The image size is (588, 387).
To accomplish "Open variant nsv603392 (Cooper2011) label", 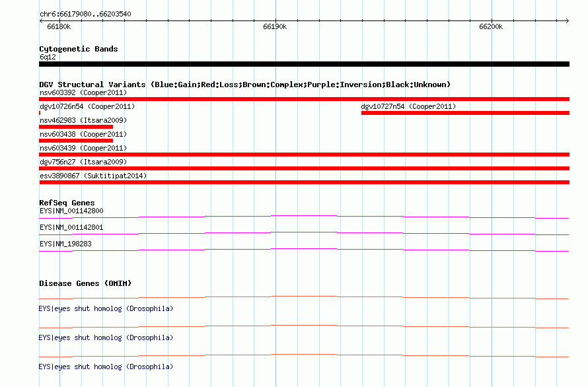I will [83, 92].
